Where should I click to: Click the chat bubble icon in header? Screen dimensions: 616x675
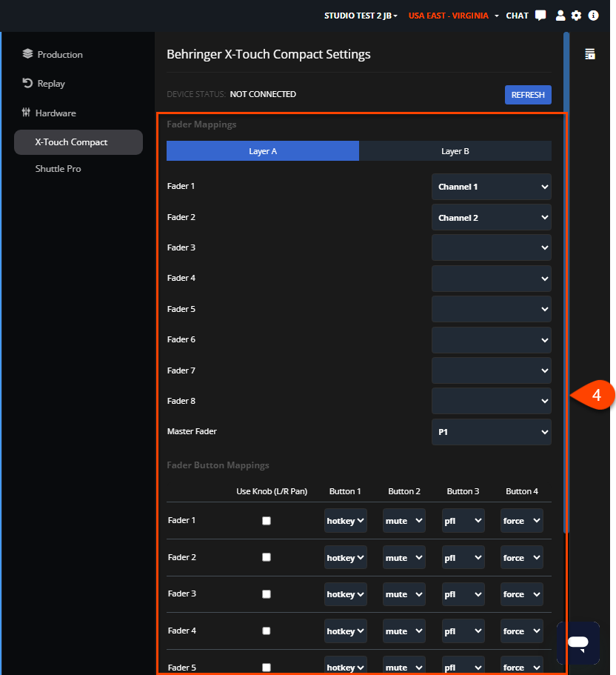click(x=540, y=16)
